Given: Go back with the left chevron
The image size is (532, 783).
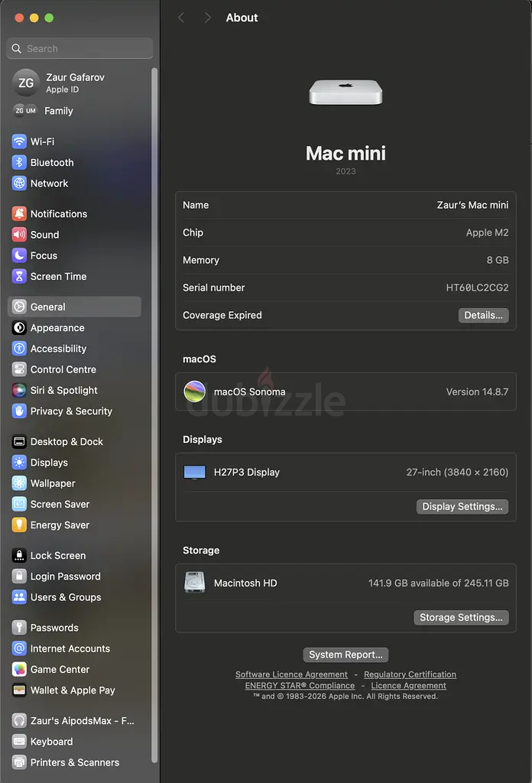Looking at the screenshot, I should pos(181,18).
